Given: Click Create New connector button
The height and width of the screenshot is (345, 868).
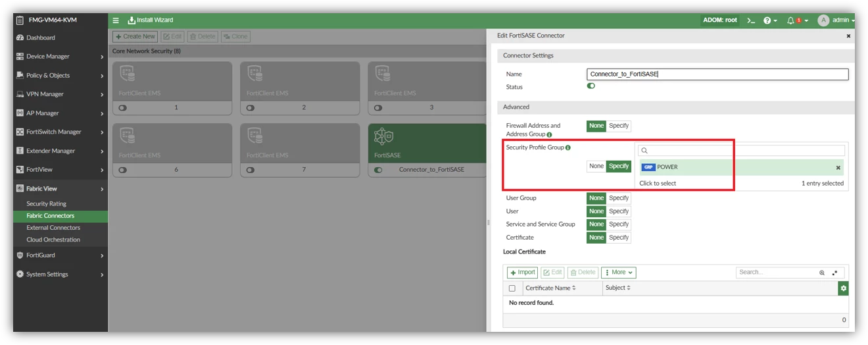Looking at the screenshot, I should pyautogui.click(x=135, y=37).
